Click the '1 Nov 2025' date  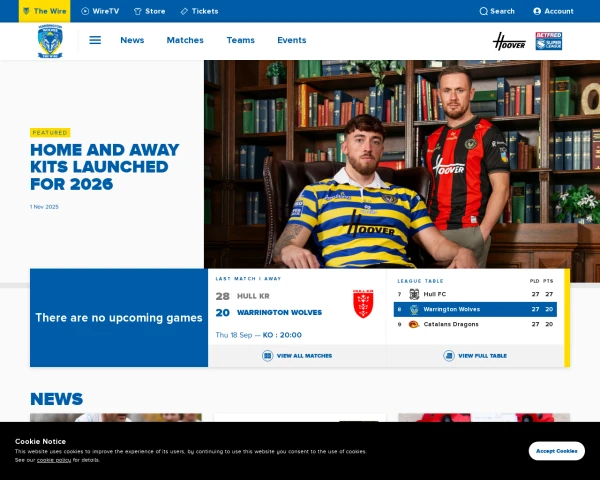click(44, 207)
